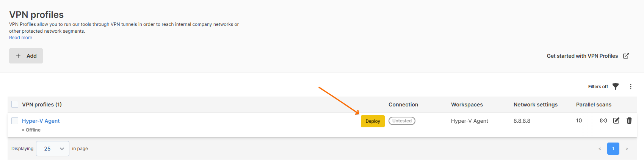Open Get started with VPN Profiles
This screenshot has width=644, height=168.
tap(582, 56)
